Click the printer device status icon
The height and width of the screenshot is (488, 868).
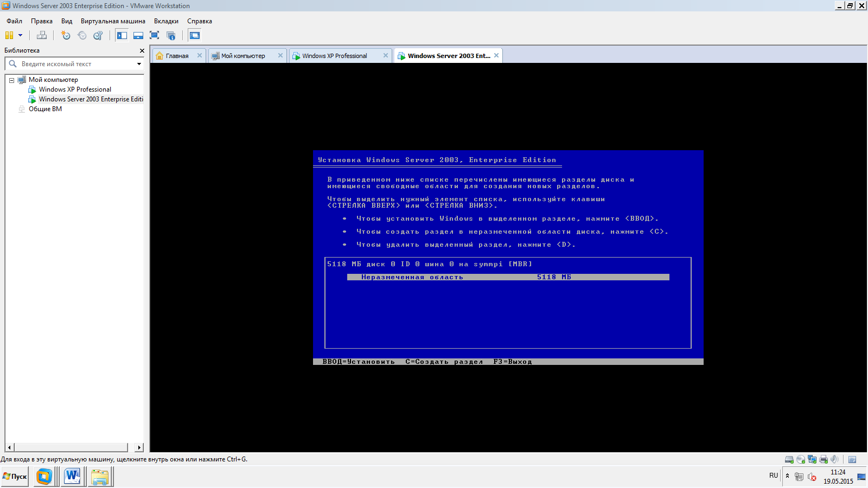coord(824,459)
